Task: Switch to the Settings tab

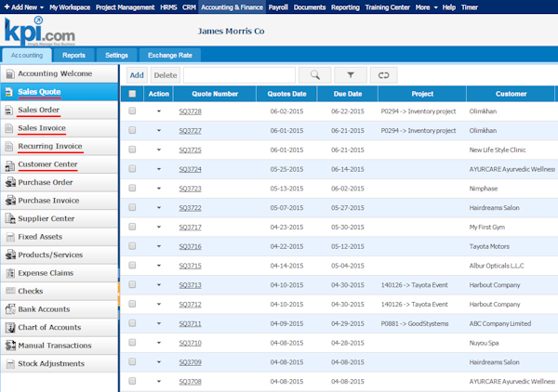Action: (x=116, y=55)
